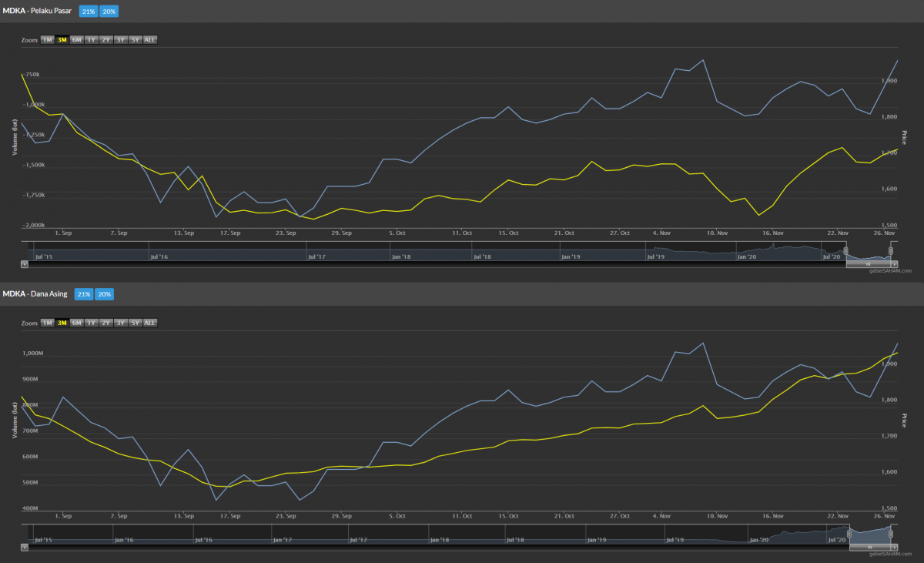Click left range handle on Pelaku Pasar navigator
Viewport: 924px width, 563px height.
pyautogui.click(x=845, y=251)
